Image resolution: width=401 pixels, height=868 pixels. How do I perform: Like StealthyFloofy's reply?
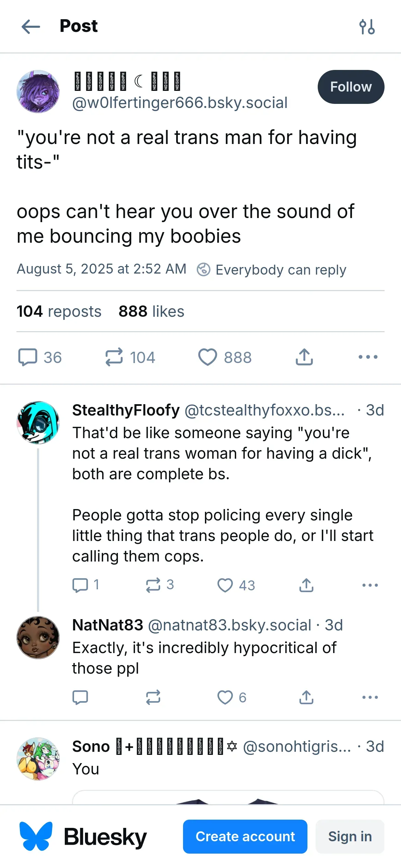(x=225, y=585)
